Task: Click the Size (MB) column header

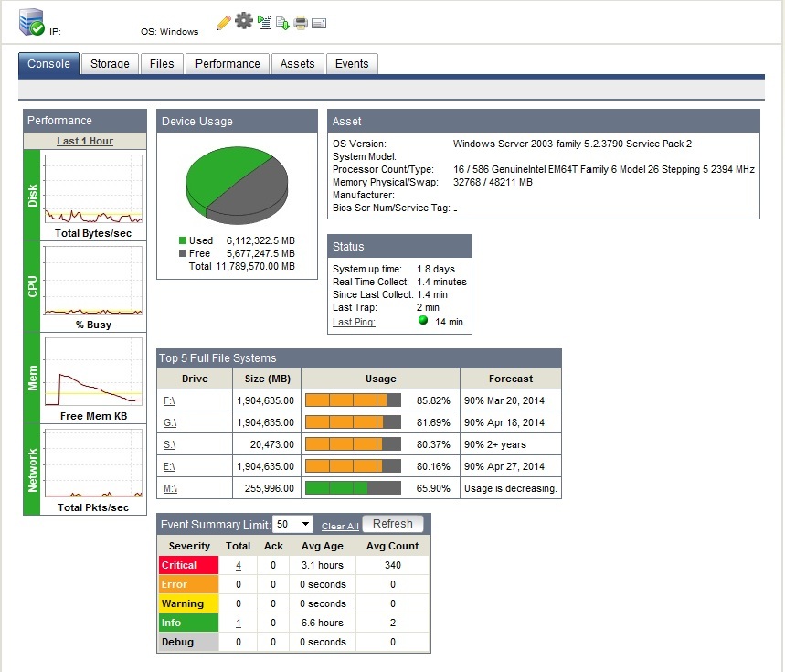Action: tap(268, 379)
